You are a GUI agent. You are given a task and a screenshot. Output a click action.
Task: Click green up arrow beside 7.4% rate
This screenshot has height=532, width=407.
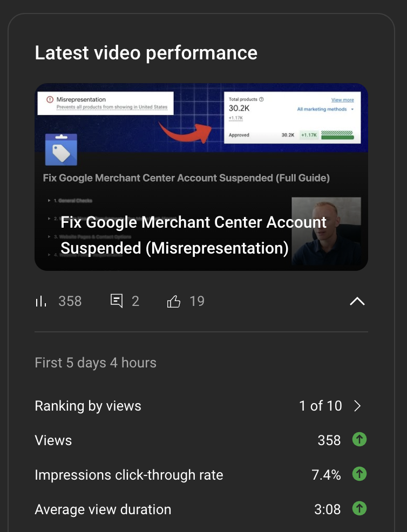point(359,474)
